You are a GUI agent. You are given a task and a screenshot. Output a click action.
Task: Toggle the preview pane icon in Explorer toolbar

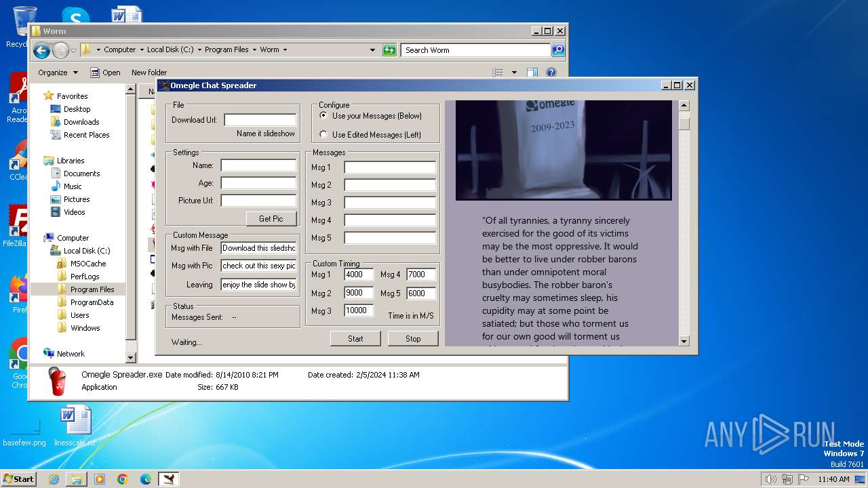pos(532,73)
